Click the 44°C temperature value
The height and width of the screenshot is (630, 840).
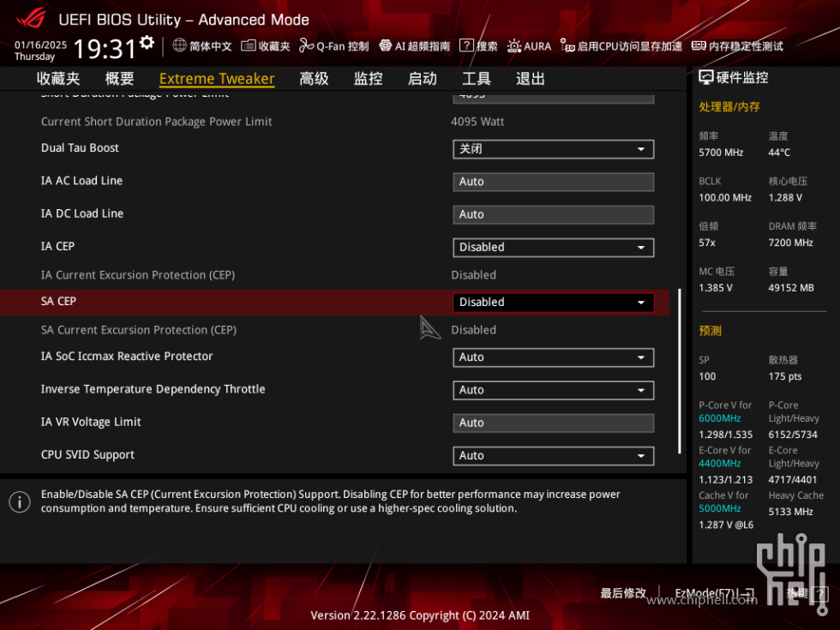point(779,153)
